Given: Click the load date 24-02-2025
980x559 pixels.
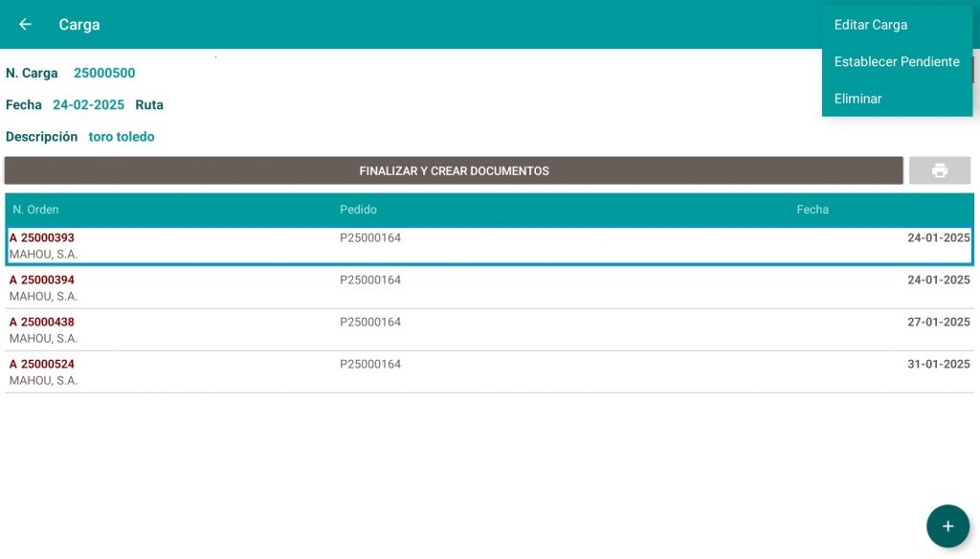Looking at the screenshot, I should point(88,104).
